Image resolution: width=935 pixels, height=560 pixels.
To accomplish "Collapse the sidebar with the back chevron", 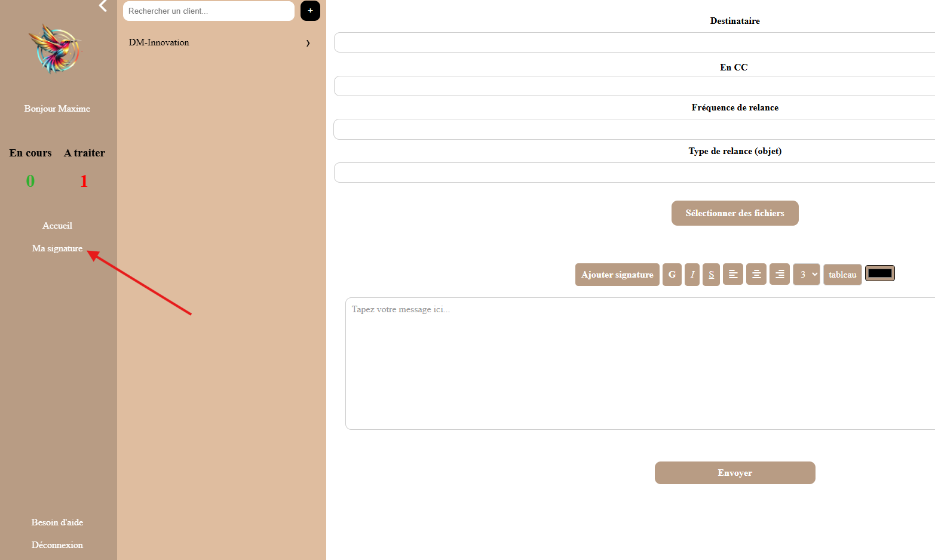I will (x=103, y=6).
